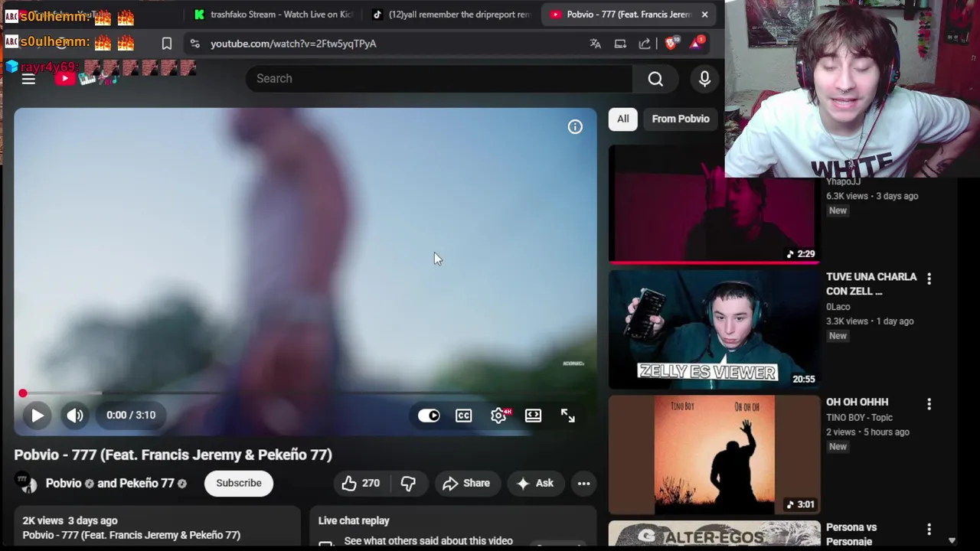Open site information icon in address bar
Screen dimensions: 980x551
point(194,44)
